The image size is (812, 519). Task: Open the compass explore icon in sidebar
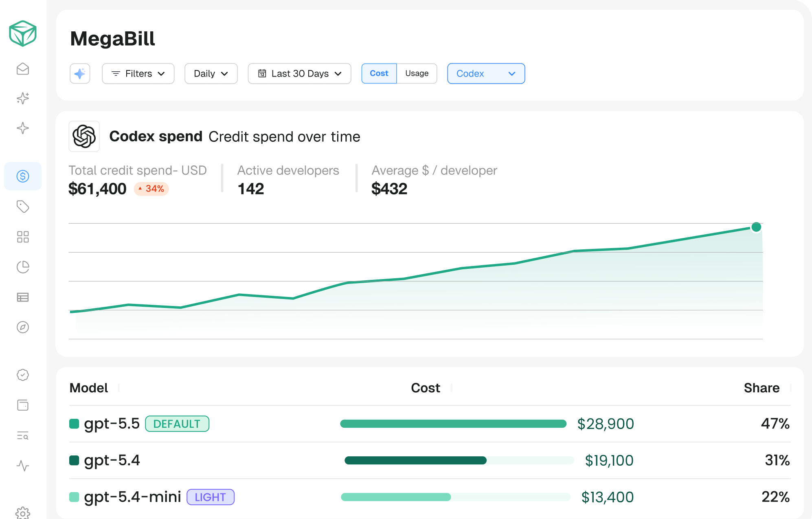[x=23, y=327]
